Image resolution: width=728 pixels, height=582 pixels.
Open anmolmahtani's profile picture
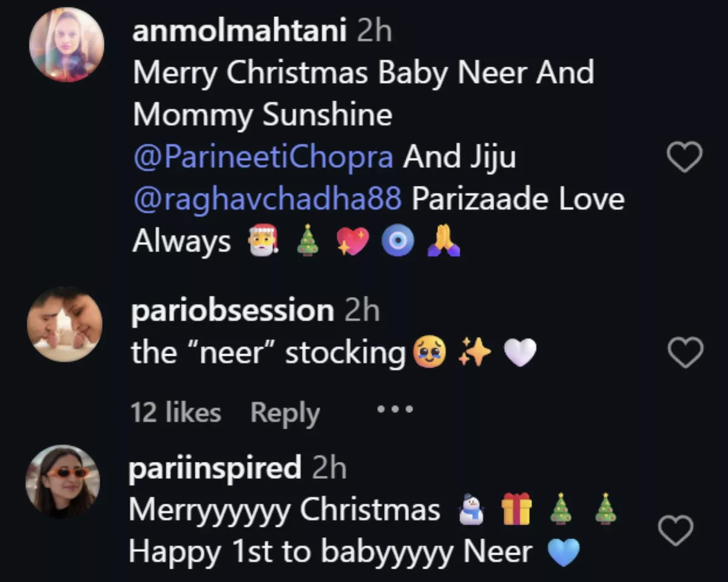[67, 45]
